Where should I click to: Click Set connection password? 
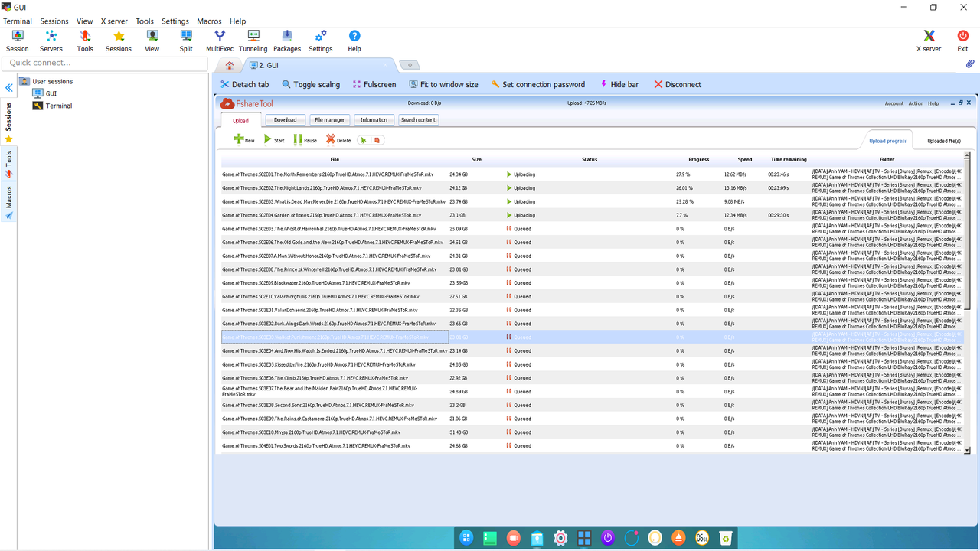[537, 84]
